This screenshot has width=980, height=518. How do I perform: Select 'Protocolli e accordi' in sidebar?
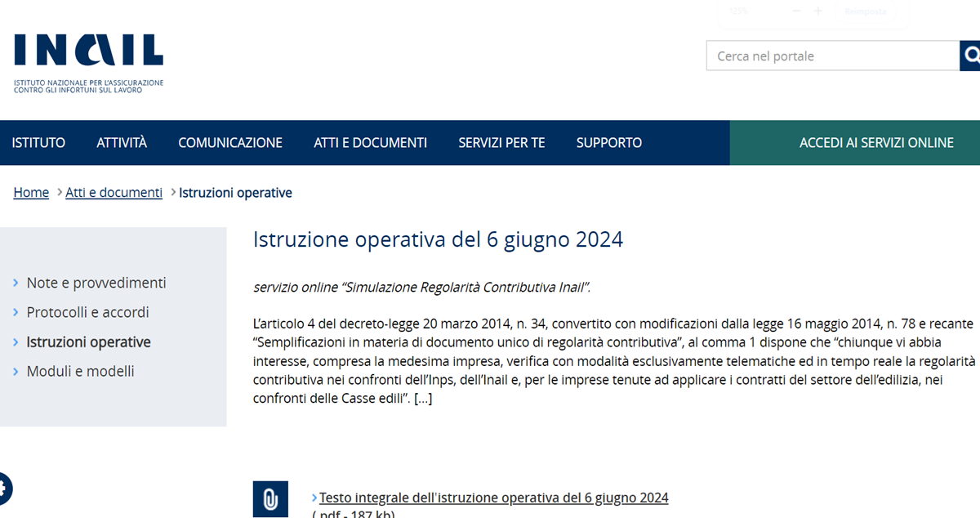click(87, 312)
